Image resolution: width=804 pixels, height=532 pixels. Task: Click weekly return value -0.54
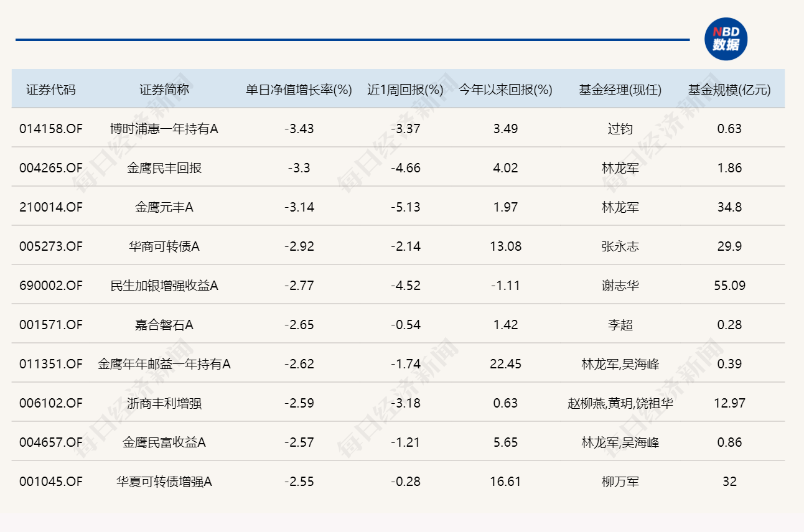coord(406,325)
